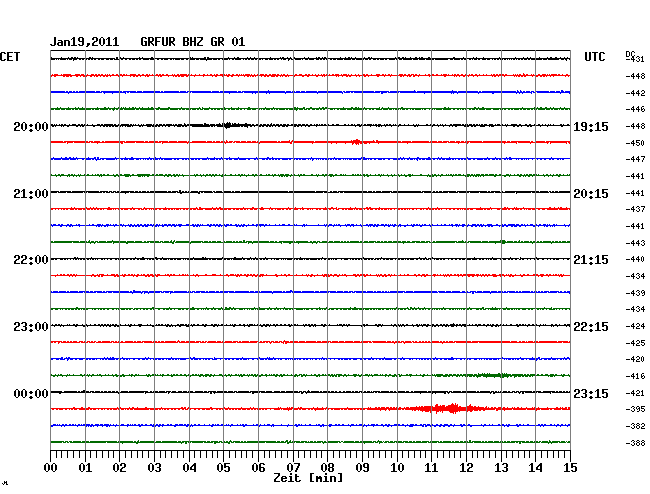Select the '19:15' UTC time label
This screenshot has width=650, height=494.
(591, 126)
